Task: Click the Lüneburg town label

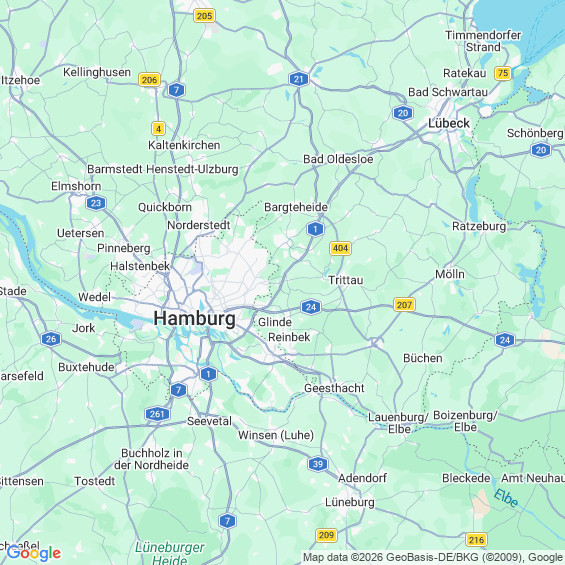Action: click(x=350, y=502)
